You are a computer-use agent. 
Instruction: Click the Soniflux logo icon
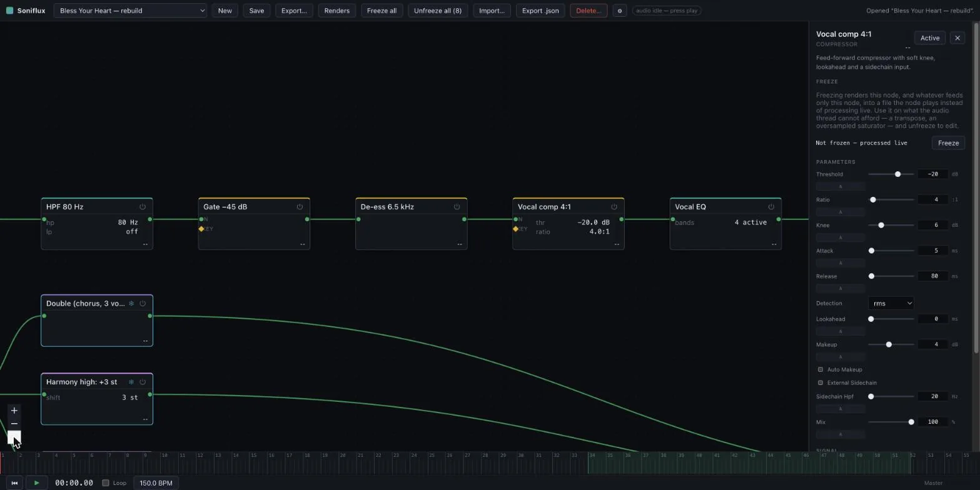[9, 11]
